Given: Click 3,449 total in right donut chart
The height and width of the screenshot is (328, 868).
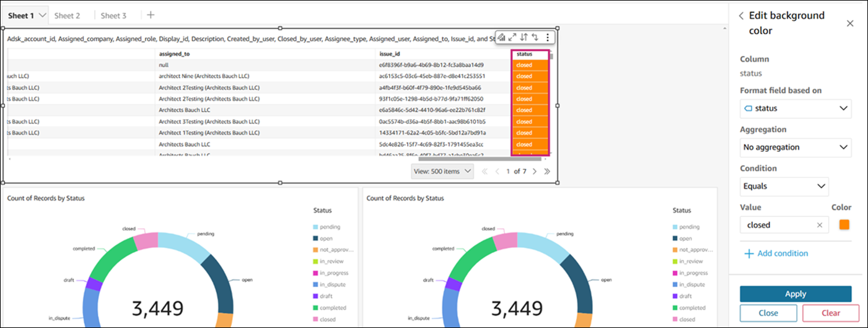Looking at the screenshot, I should point(517,308).
